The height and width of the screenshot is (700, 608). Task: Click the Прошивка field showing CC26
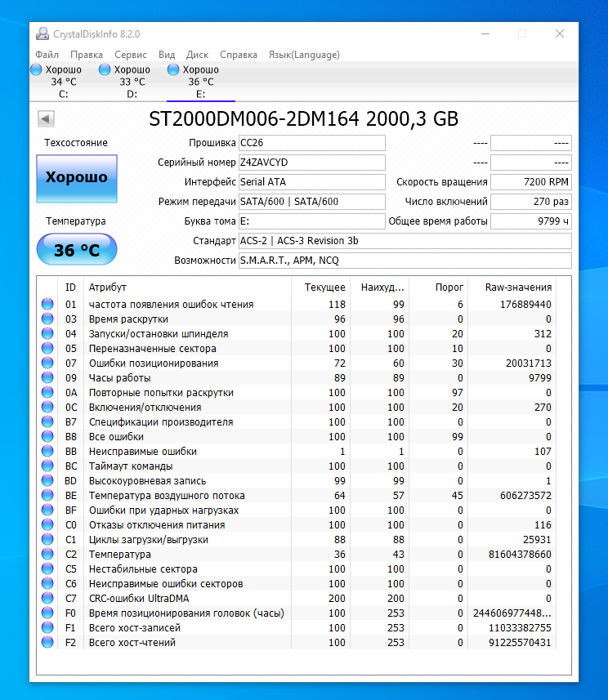[312, 143]
